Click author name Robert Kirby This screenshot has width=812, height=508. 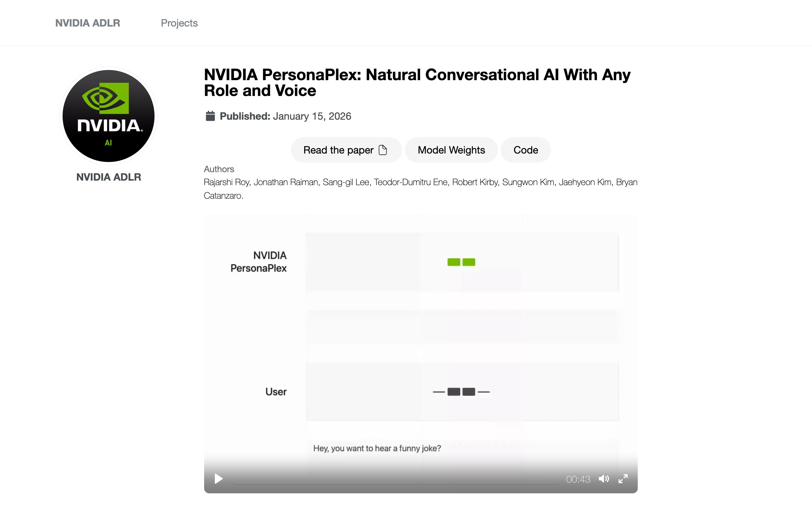coord(475,182)
